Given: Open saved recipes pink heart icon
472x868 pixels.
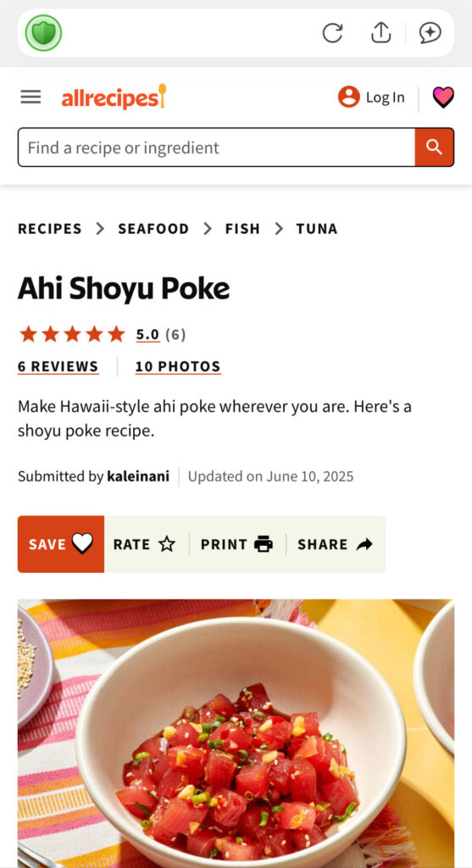Looking at the screenshot, I should click(443, 97).
